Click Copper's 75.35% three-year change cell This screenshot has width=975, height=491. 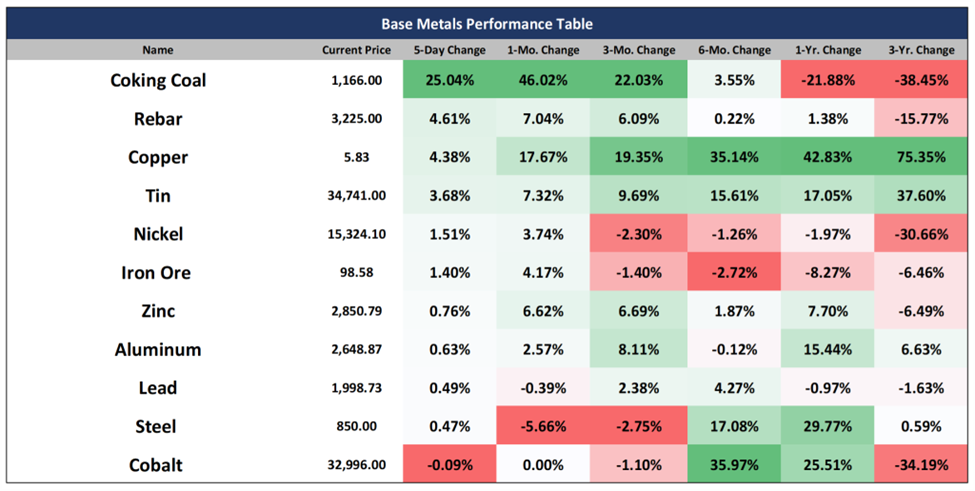(921, 157)
